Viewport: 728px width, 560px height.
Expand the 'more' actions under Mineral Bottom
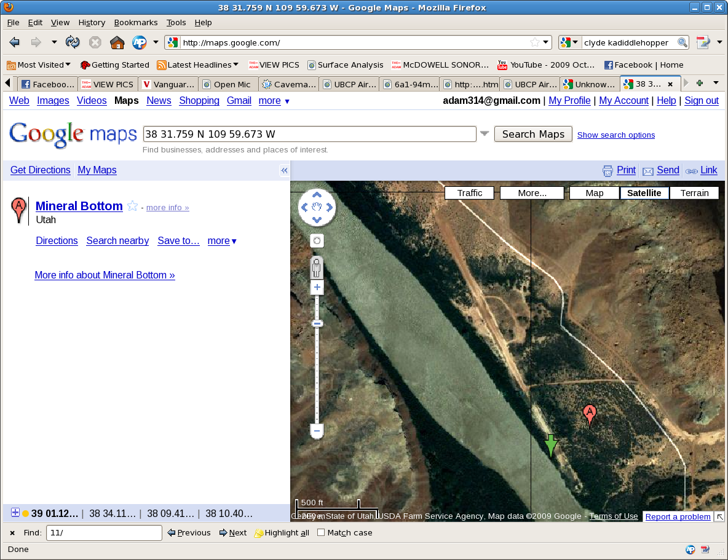tap(222, 241)
